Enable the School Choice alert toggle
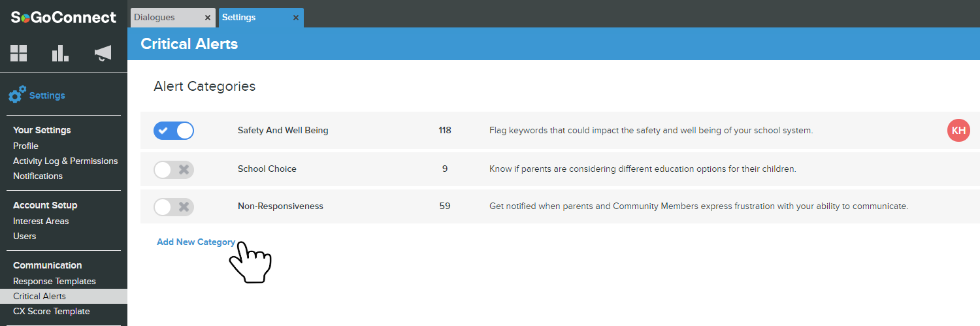Image resolution: width=980 pixels, height=326 pixels. coord(174,169)
